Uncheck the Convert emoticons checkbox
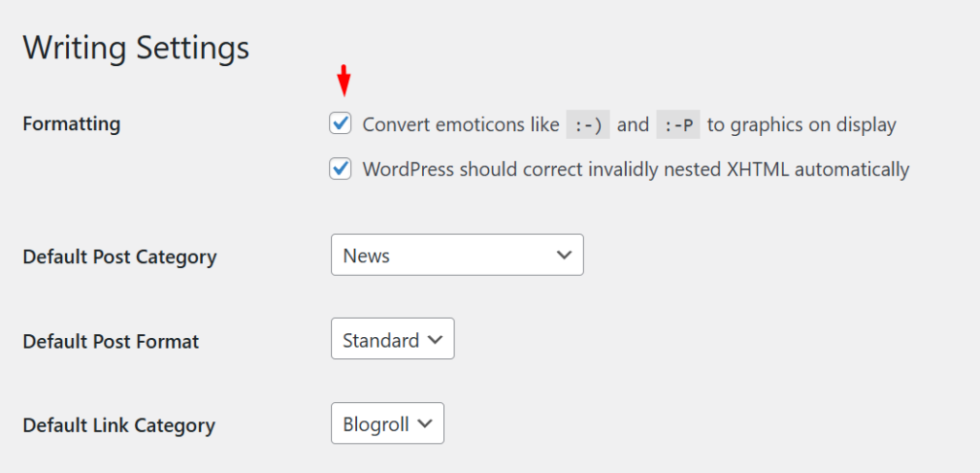980x473 pixels. tap(340, 124)
